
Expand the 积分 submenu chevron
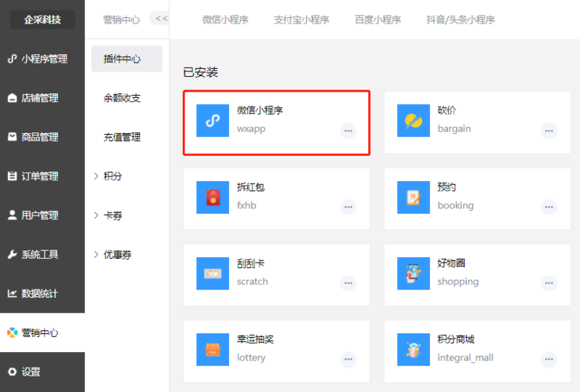pyautogui.click(x=97, y=176)
